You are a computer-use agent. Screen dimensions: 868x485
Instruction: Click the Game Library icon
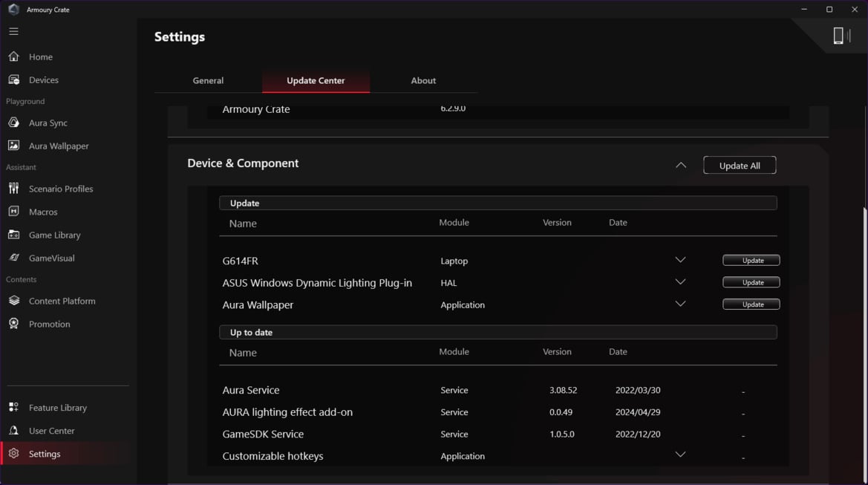14,235
